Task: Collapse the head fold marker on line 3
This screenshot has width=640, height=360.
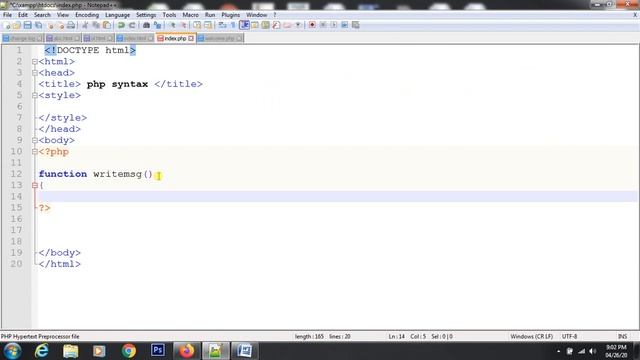Action: click(x=35, y=73)
